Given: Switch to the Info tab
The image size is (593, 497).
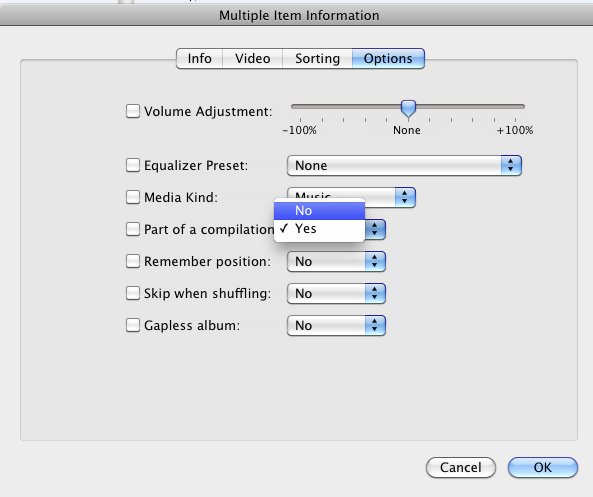Looking at the screenshot, I should coord(199,59).
